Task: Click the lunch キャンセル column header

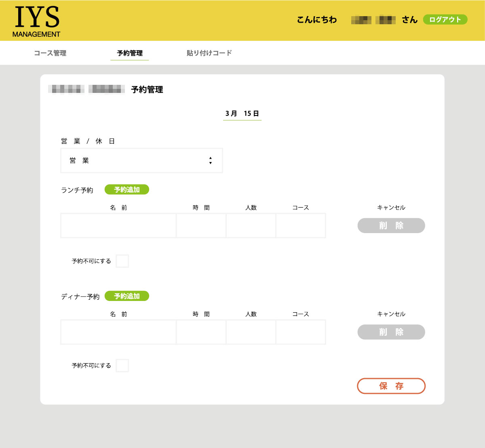Action: tap(391, 208)
